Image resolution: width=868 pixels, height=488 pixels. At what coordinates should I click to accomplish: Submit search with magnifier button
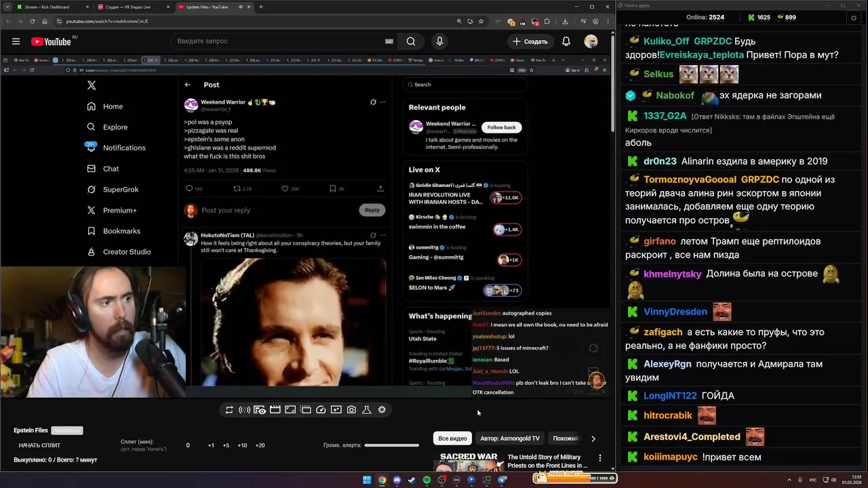pyautogui.click(x=411, y=41)
